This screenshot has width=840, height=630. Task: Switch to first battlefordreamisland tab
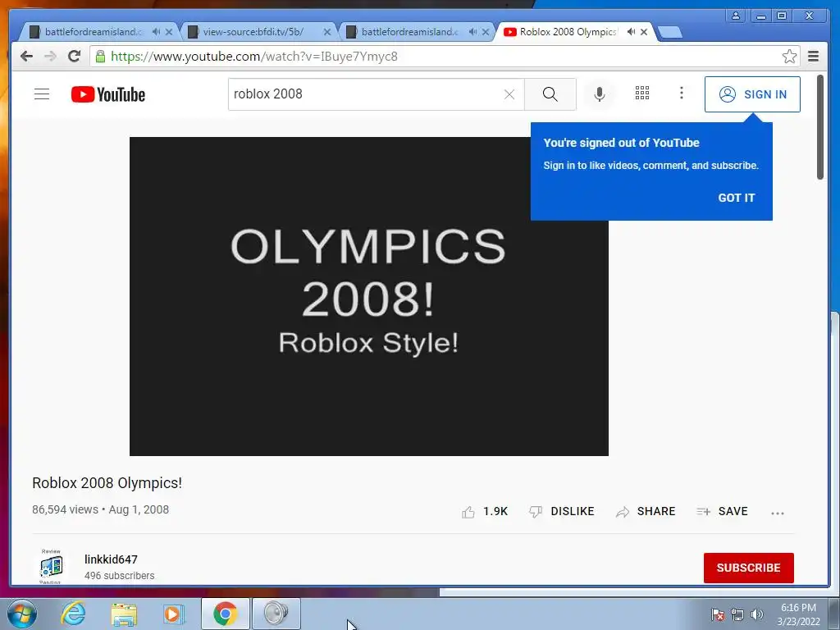[x=94, y=32]
